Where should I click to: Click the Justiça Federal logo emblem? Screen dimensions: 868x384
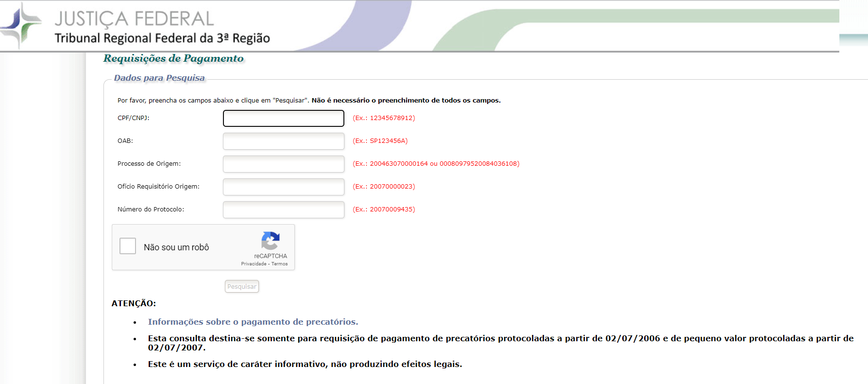[20, 24]
